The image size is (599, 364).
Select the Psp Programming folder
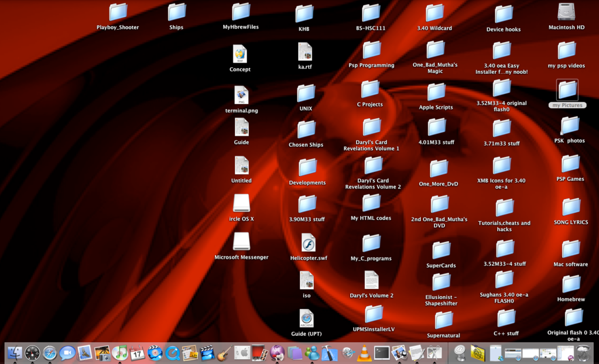tap(371, 50)
